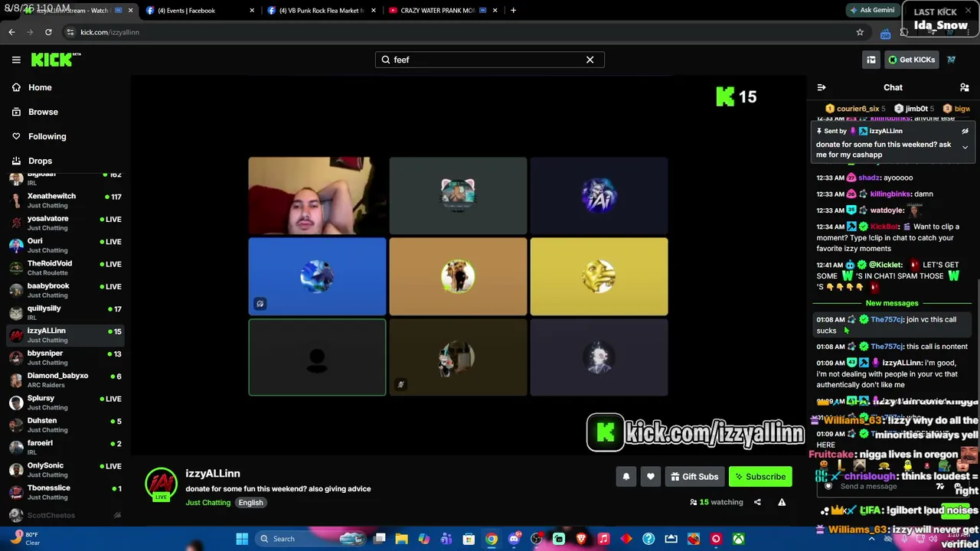Jump to New messages in chat
980x551 pixels.
pos(892,303)
